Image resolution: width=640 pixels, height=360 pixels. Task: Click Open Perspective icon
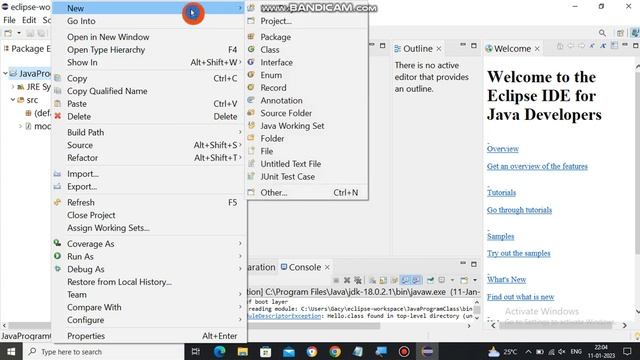point(620,33)
